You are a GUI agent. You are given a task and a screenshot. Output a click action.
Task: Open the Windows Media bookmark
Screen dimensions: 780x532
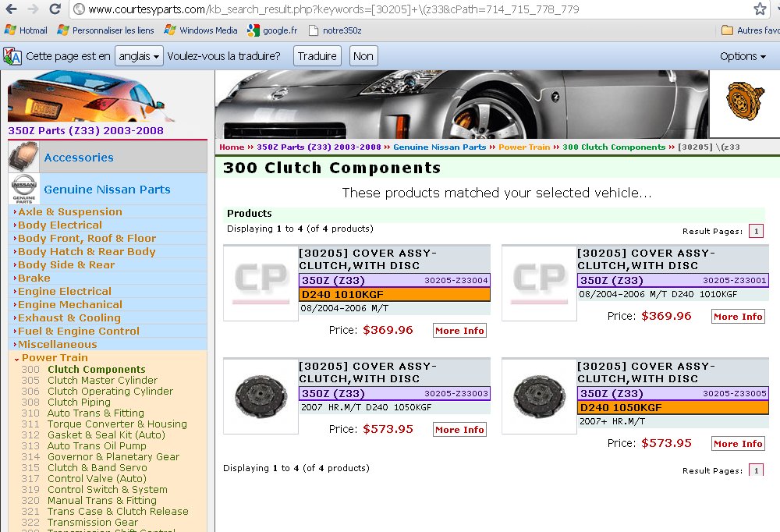(200, 30)
